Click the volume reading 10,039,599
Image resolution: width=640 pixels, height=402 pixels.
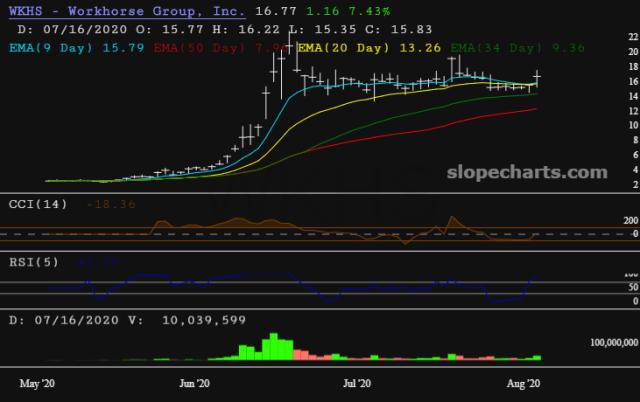pyautogui.click(x=159, y=320)
